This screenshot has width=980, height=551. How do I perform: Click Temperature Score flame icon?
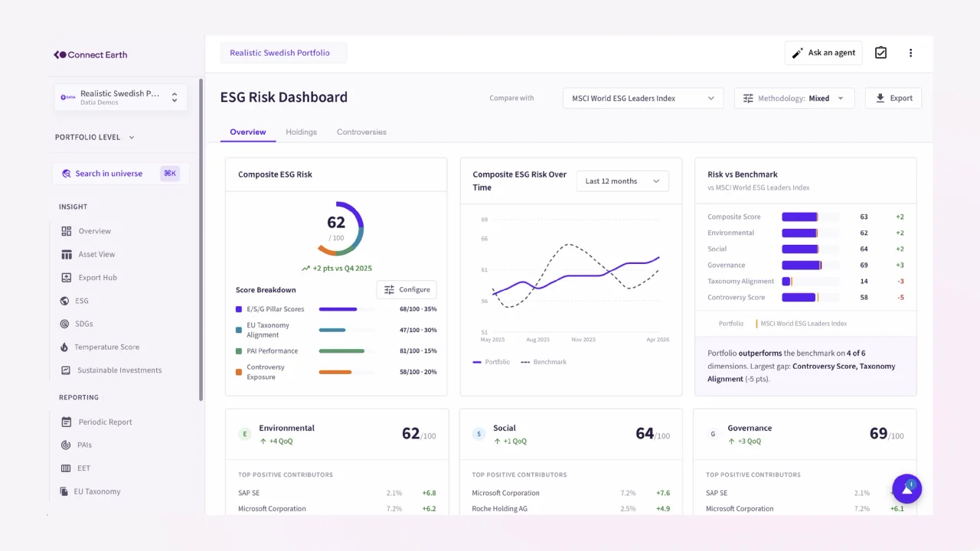click(65, 347)
